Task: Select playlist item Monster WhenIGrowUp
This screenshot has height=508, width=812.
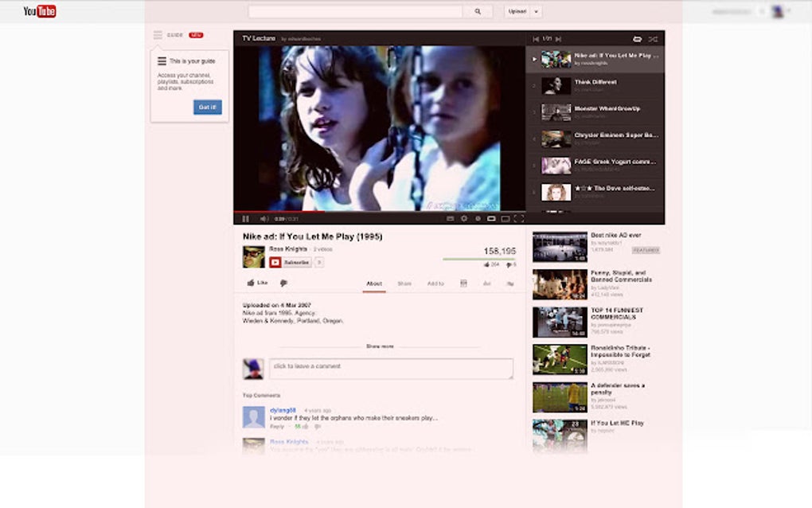Action: coord(595,111)
